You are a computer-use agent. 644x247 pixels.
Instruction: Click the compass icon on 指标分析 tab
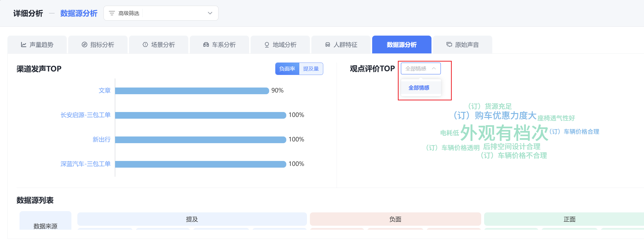[85, 45]
